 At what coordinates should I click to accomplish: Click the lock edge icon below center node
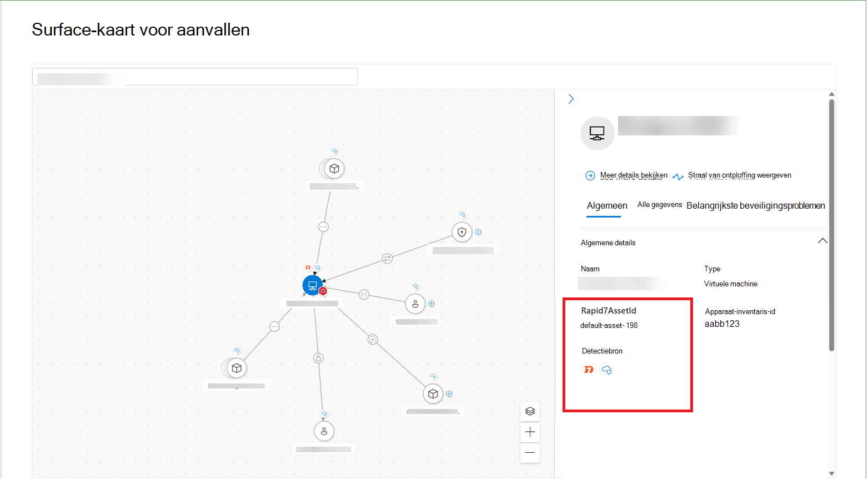[318, 358]
